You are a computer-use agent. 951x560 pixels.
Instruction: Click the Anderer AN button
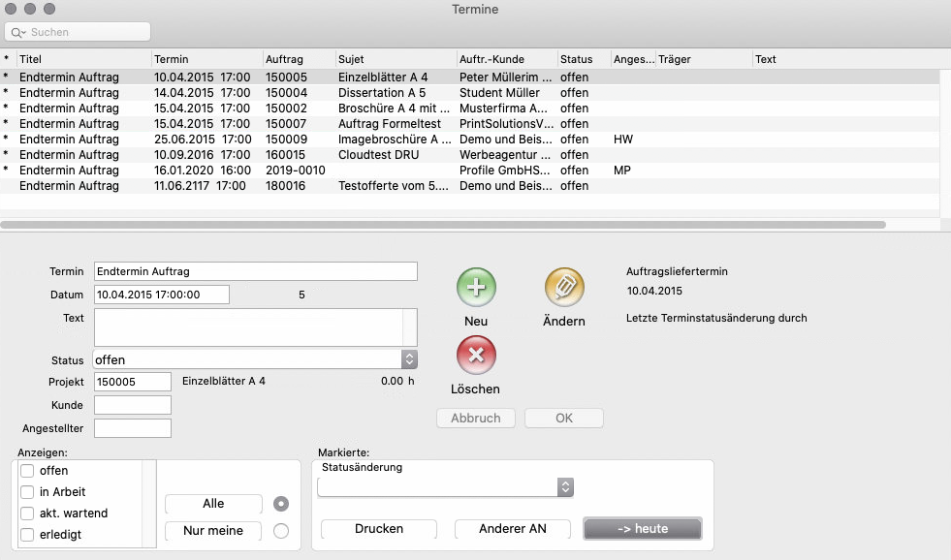pyautogui.click(x=514, y=529)
